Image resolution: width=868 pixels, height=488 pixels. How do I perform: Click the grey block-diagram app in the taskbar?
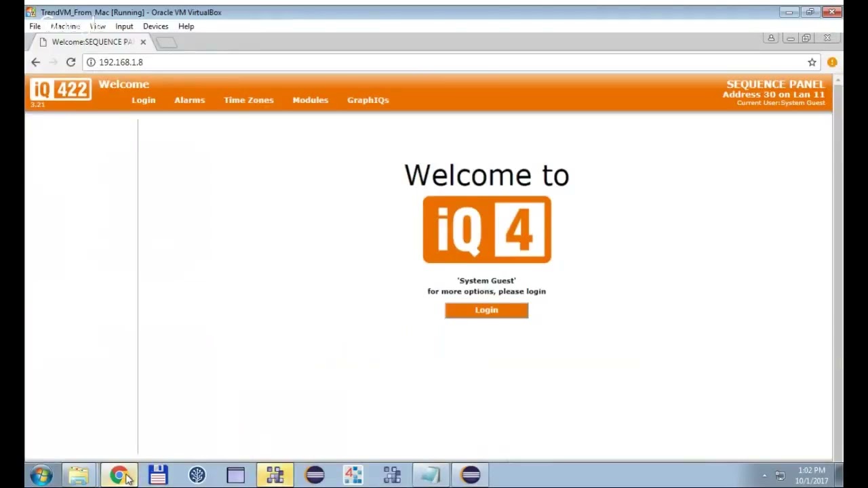pyautogui.click(x=392, y=475)
